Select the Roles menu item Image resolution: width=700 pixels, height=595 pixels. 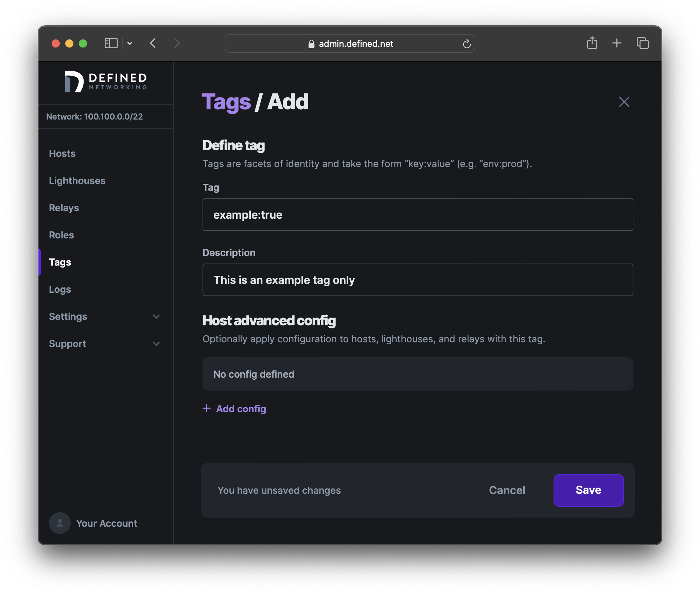tap(62, 235)
